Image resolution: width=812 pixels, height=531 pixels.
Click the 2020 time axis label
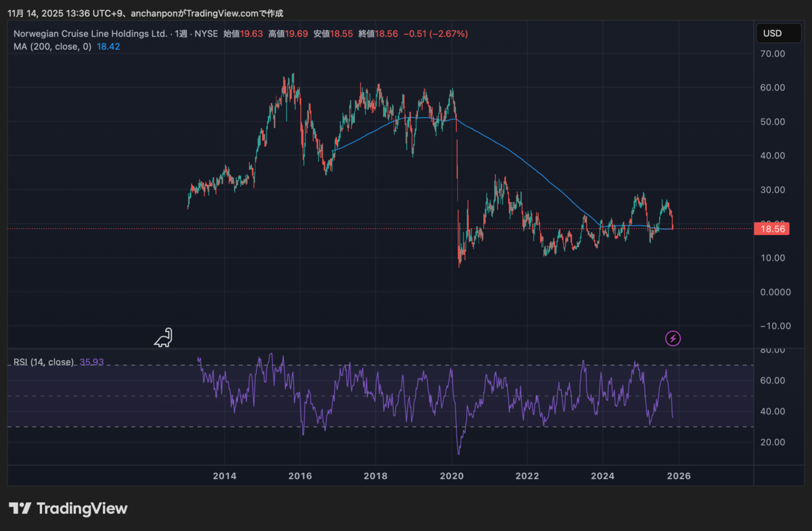click(x=451, y=475)
